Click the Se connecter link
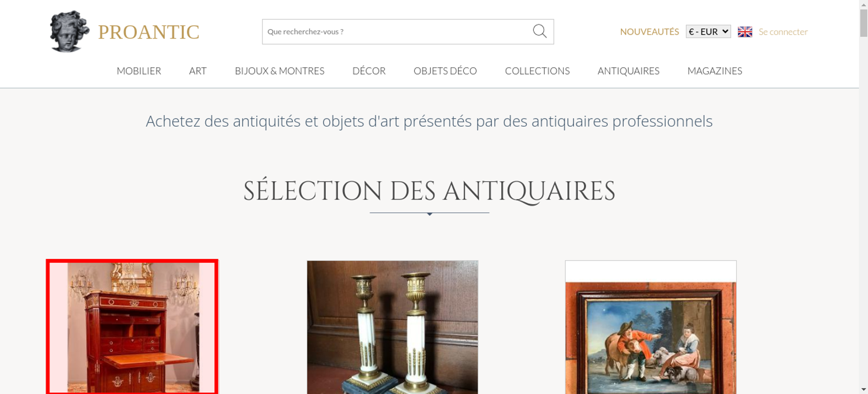Viewport: 868px width, 394px height. pyautogui.click(x=783, y=32)
